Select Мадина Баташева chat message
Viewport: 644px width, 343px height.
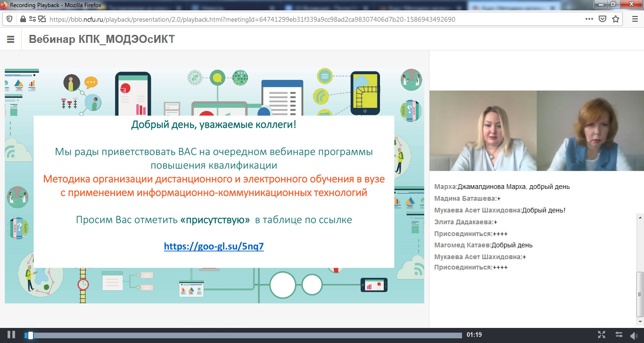(x=467, y=198)
